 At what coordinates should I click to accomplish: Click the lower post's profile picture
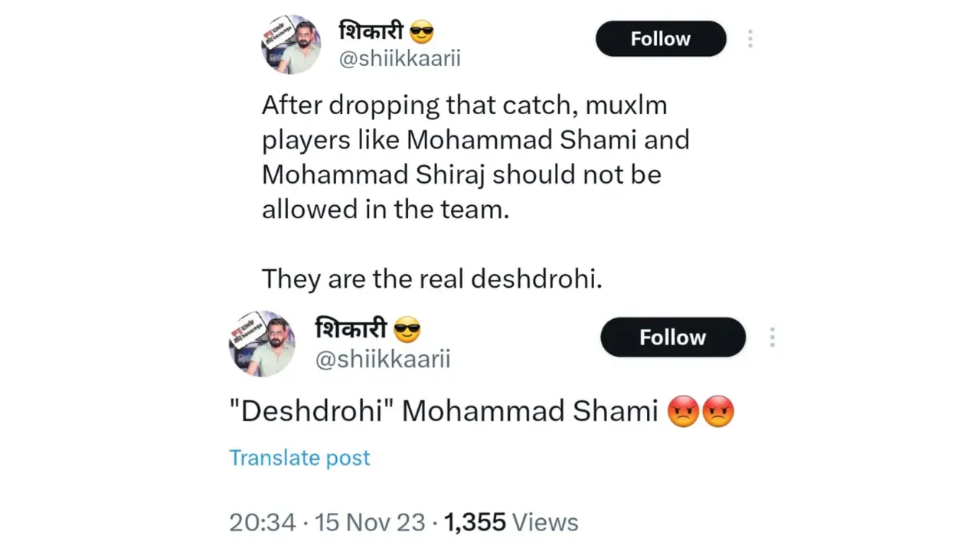(x=262, y=344)
